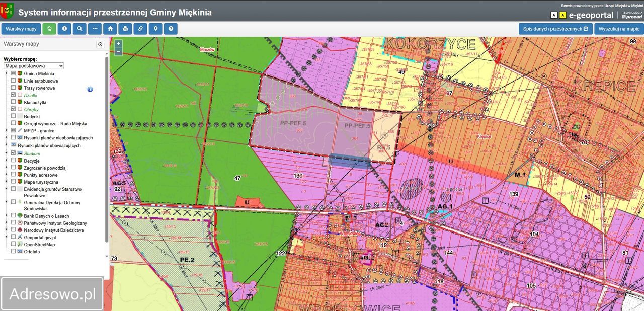644x311 pixels.
Task: Uncheck the Działki layer checkbox
Action: 13,95
